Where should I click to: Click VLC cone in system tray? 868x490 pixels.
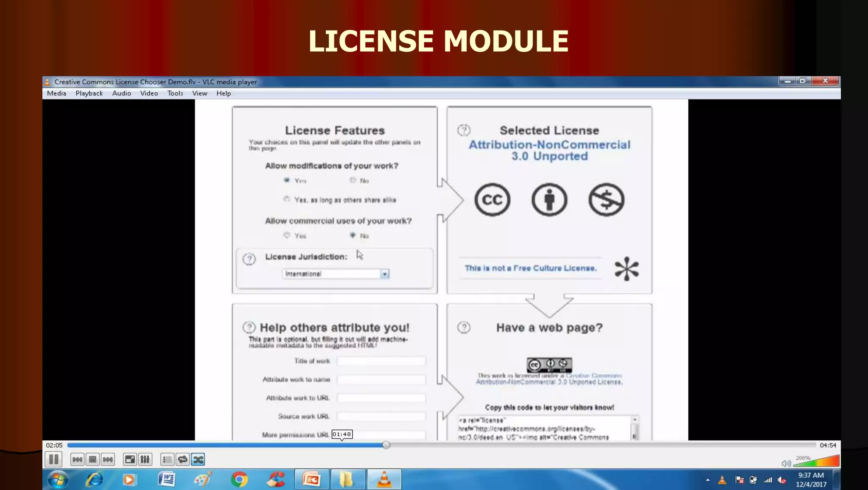click(x=722, y=480)
